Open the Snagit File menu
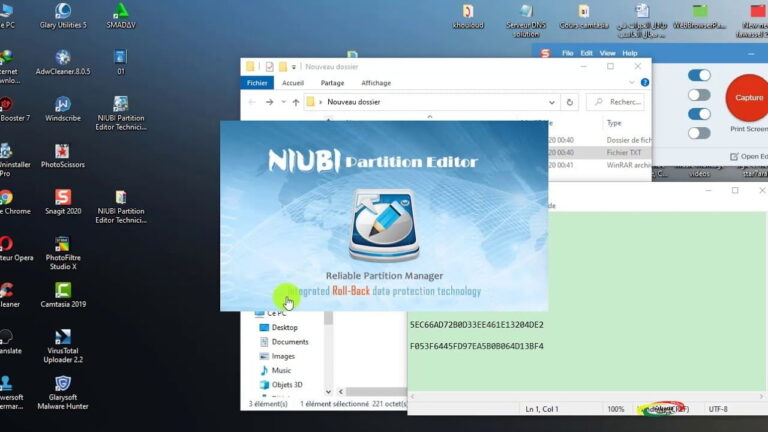The width and height of the screenshot is (768, 432). coord(567,53)
